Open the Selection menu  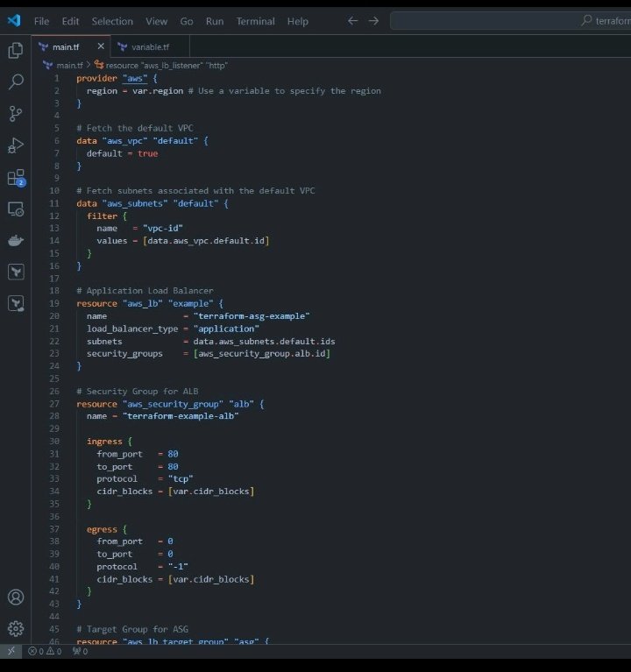pos(112,21)
